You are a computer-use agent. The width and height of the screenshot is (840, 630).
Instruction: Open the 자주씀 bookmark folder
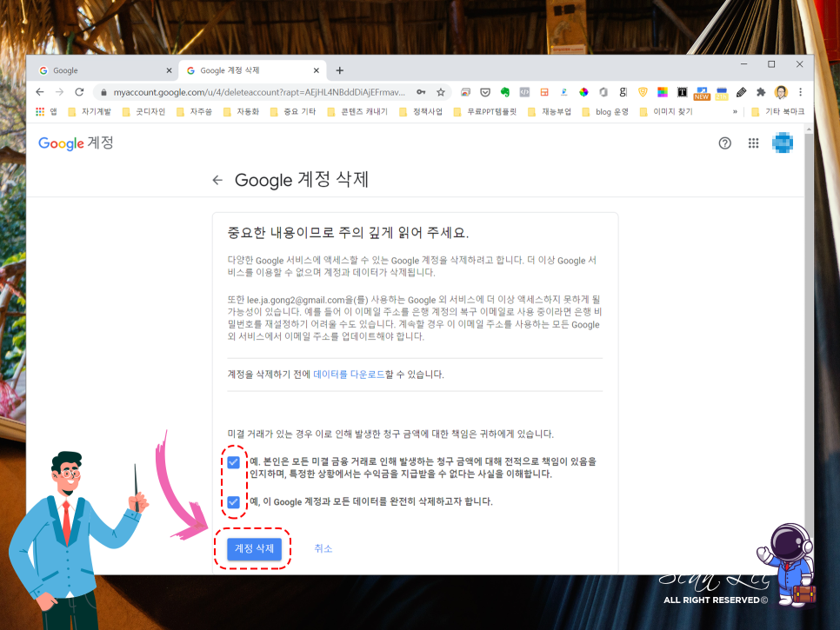(194, 111)
